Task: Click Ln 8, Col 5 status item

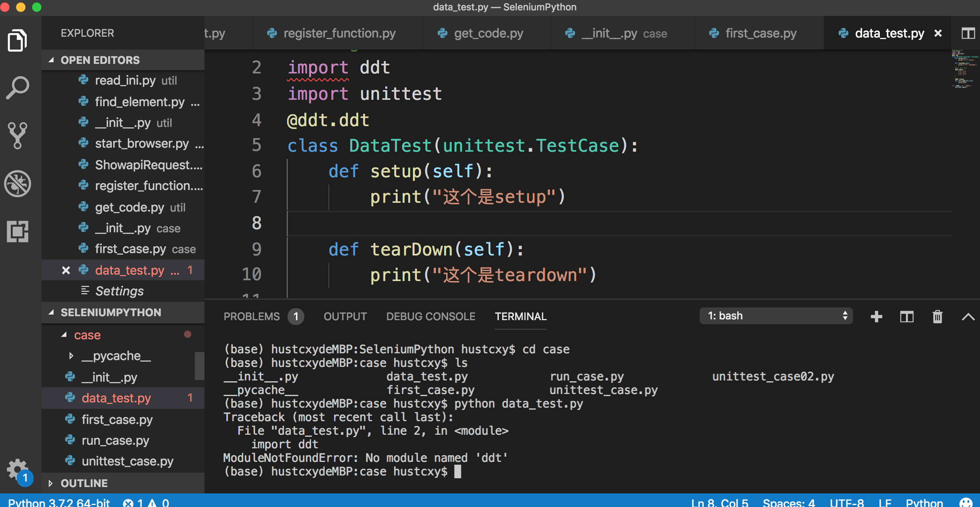Action: tap(720, 502)
